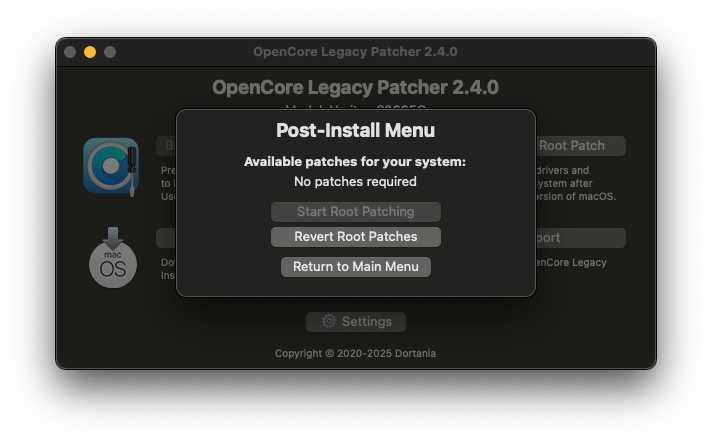Open the Settings button's text label
This screenshot has height=443, width=712.
click(x=366, y=322)
